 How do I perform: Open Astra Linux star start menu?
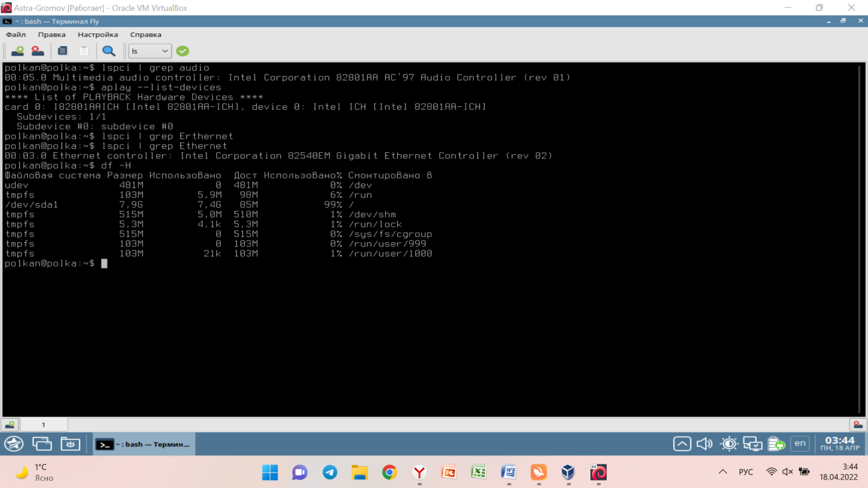pos(14,444)
